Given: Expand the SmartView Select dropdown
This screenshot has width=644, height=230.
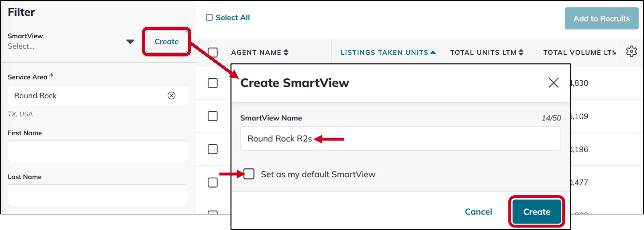Looking at the screenshot, I should (x=130, y=42).
